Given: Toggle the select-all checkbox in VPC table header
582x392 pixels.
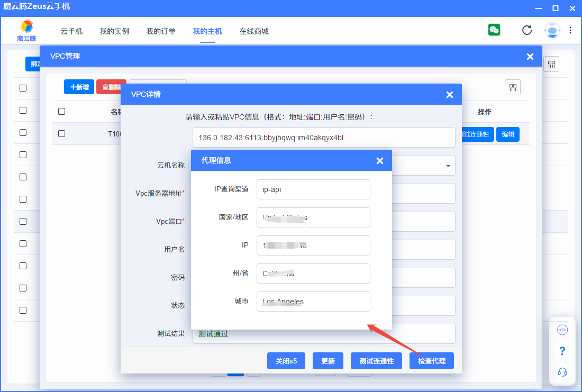Looking at the screenshot, I should [x=61, y=112].
